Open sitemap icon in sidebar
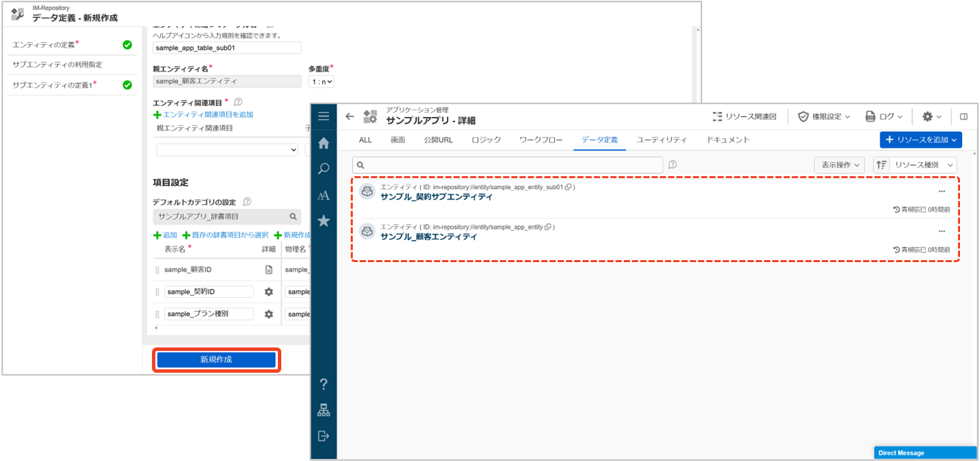The height and width of the screenshot is (461, 980). [323, 410]
